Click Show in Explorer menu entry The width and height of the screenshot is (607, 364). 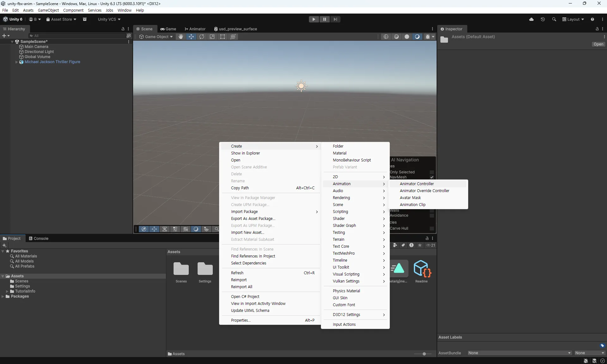[270, 153]
